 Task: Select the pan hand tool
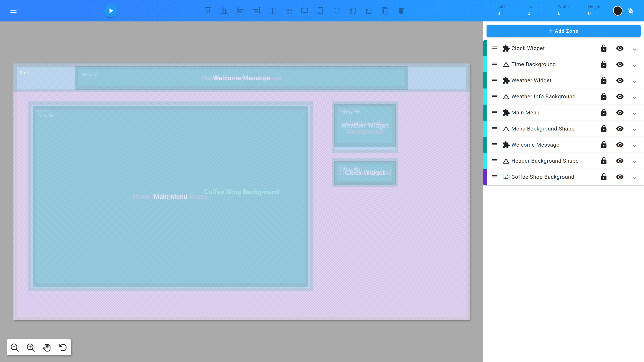click(47, 347)
